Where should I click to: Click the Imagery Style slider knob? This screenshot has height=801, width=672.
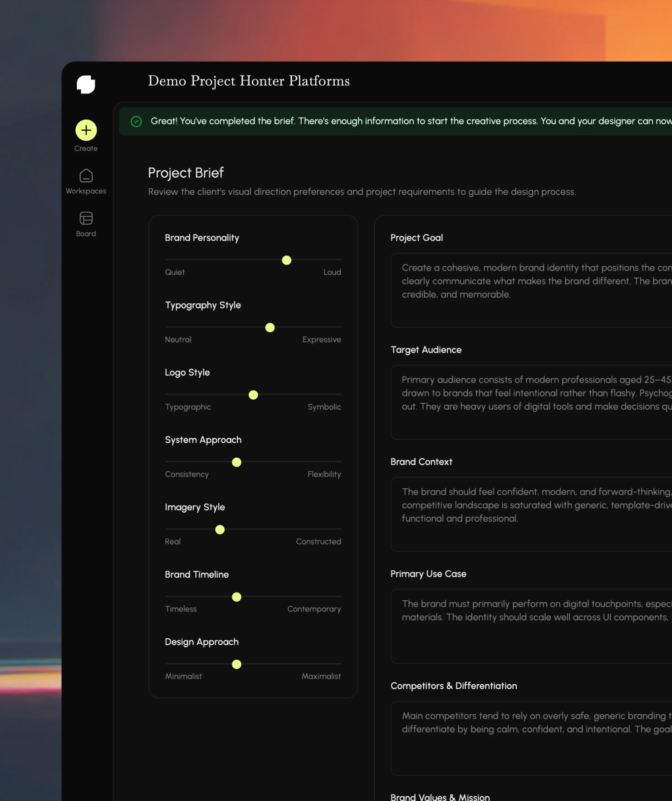220,529
